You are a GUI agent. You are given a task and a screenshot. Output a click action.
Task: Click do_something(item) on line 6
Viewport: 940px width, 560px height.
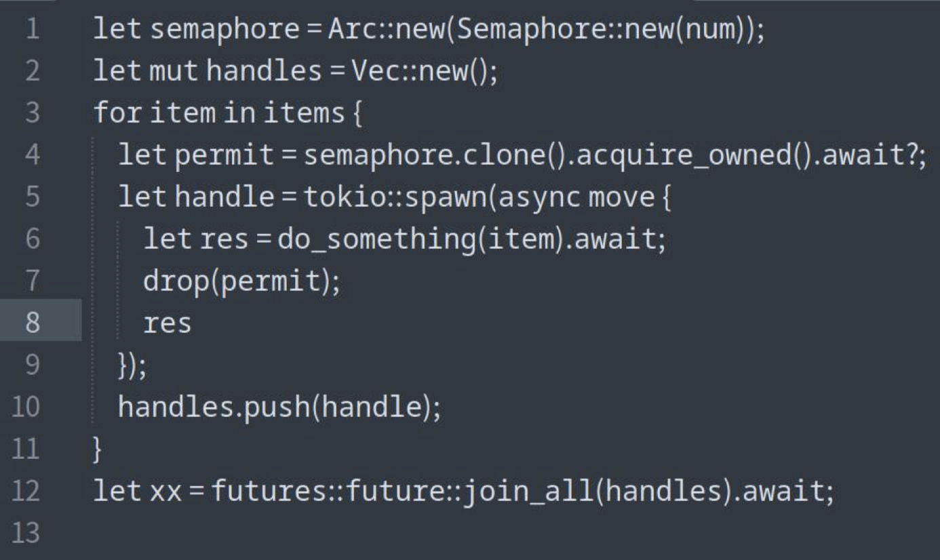(x=418, y=239)
